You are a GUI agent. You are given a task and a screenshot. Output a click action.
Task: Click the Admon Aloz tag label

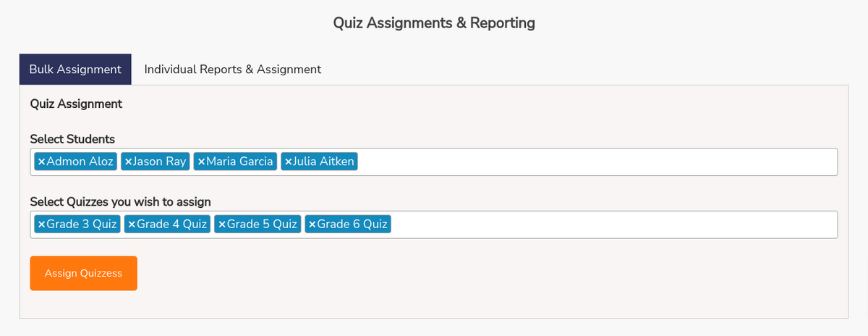pyautogui.click(x=80, y=161)
